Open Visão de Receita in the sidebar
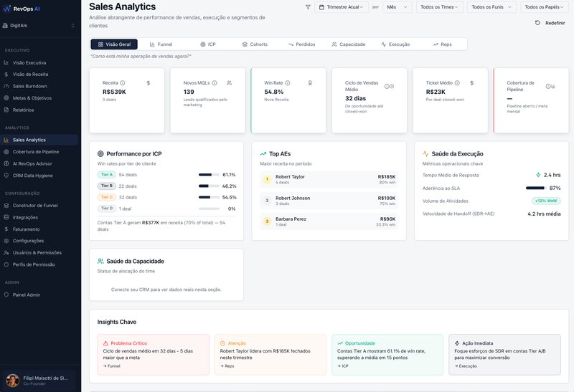Viewport: 574px width, 392px height. click(39, 75)
